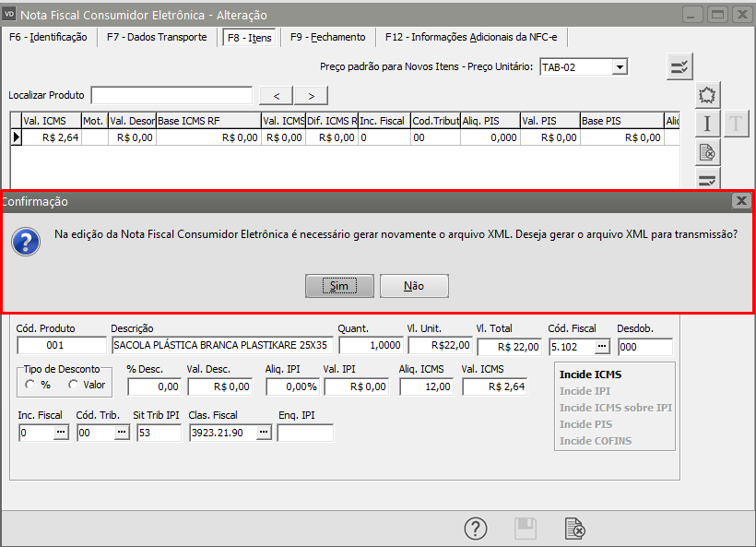
Task: Click the Localizar Produto search field
Action: pos(171,96)
